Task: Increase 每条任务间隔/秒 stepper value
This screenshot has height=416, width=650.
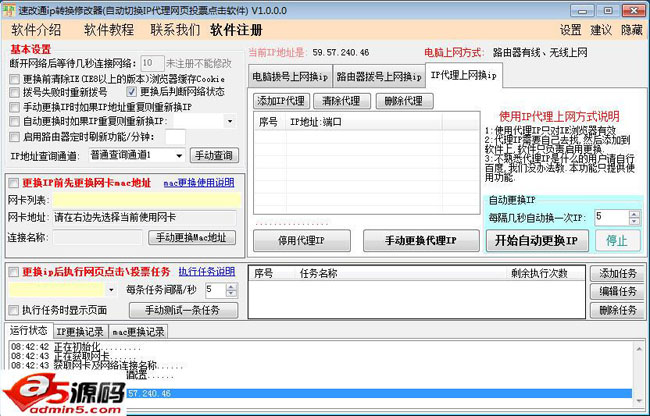Action: 232,286
